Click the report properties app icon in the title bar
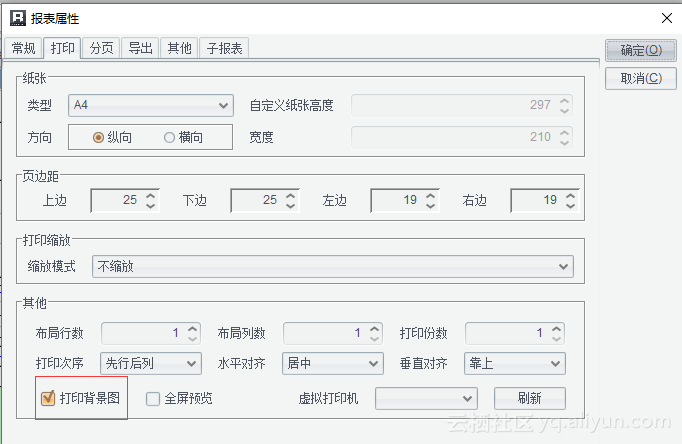 click(18, 18)
